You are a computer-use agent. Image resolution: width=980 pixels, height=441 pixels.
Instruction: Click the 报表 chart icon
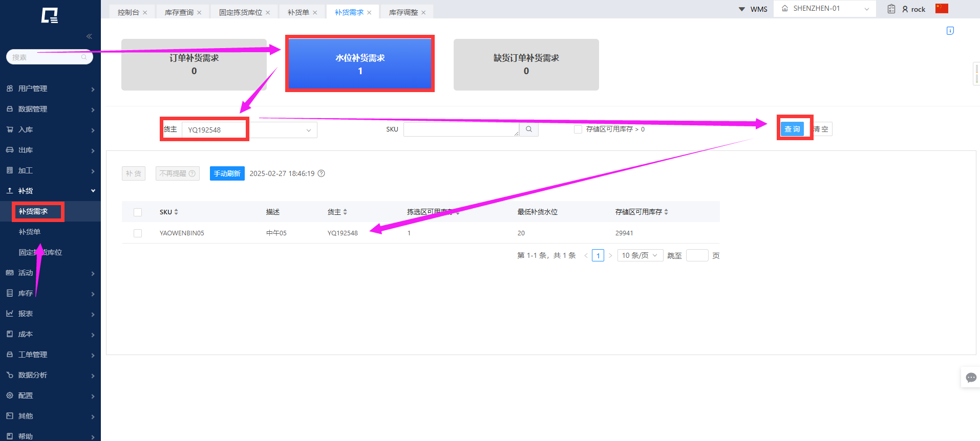point(10,314)
